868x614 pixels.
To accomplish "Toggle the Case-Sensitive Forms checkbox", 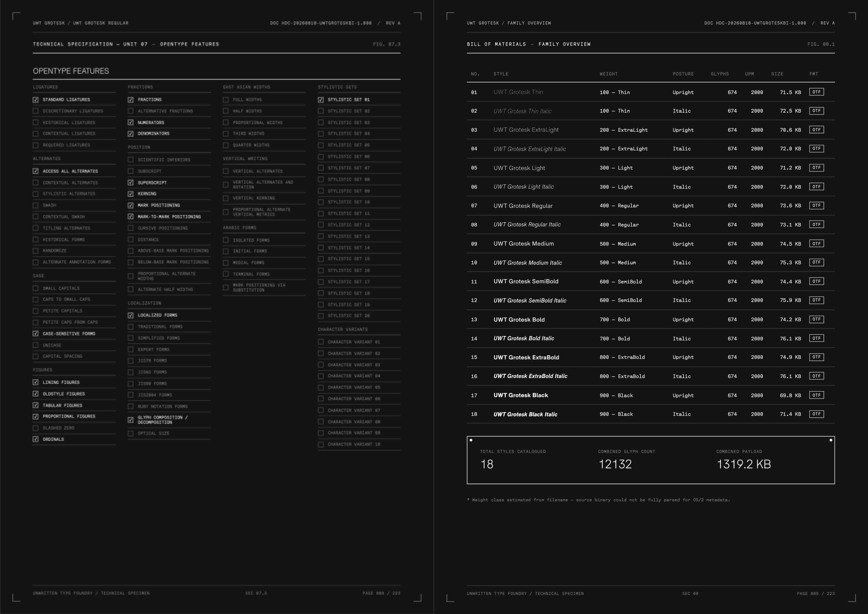I will [36, 334].
